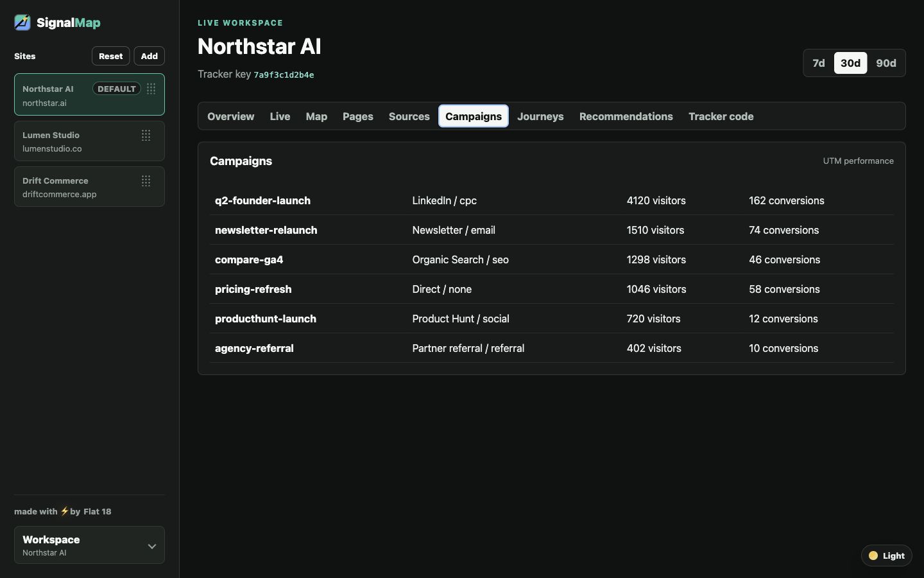This screenshot has width=924, height=578.
Task: Click the SignalMap logo icon
Action: [x=22, y=22]
